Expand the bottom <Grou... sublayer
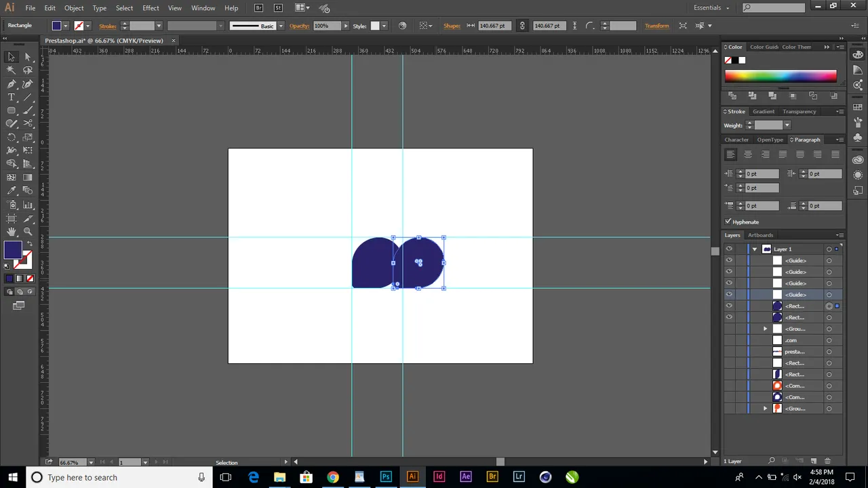 point(766,409)
